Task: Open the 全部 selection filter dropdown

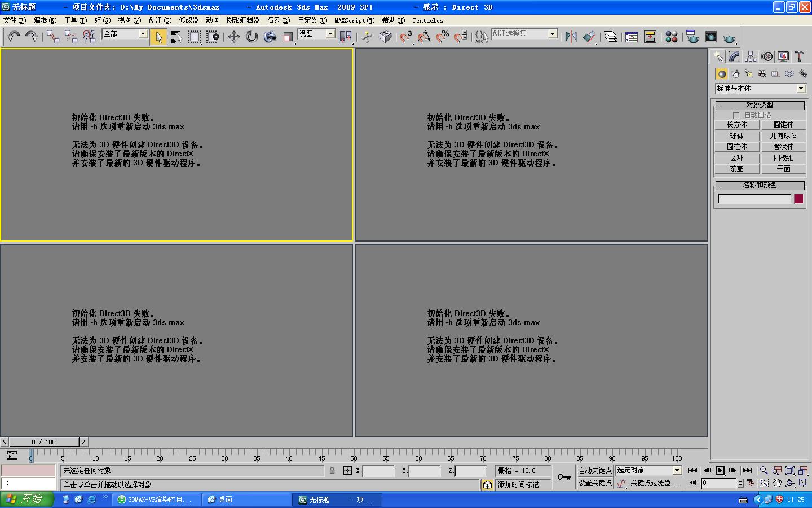Action: tap(125, 34)
